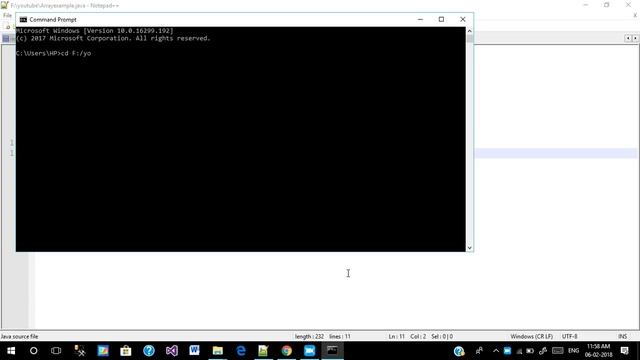Open File Explorer from the taskbar
This screenshot has height=360, width=640.
218,351
